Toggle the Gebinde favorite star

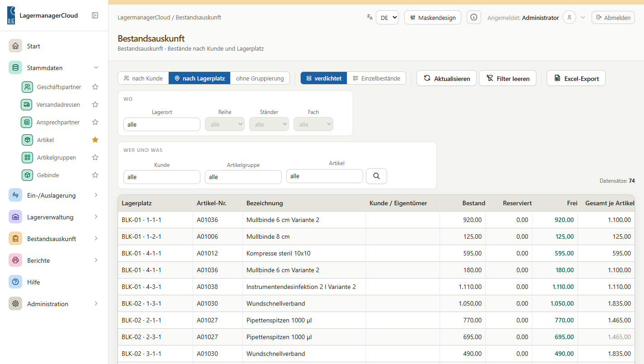(95, 175)
